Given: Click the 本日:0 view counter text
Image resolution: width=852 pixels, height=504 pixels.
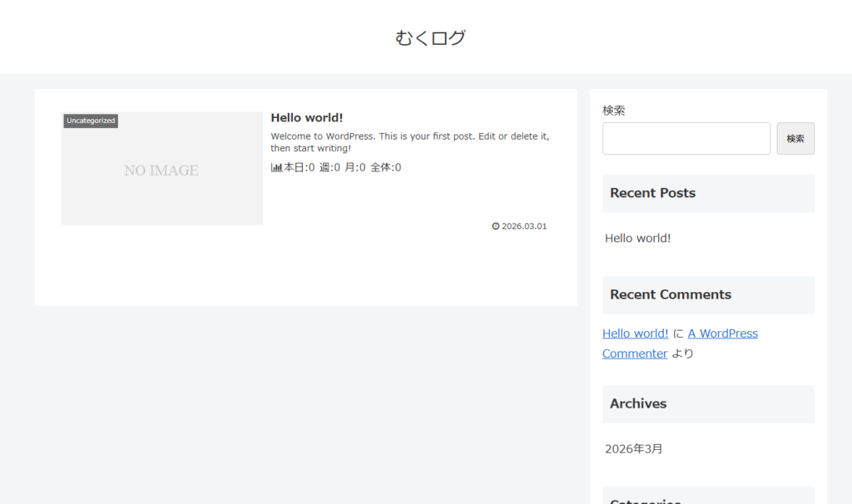Looking at the screenshot, I should [x=300, y=167].
